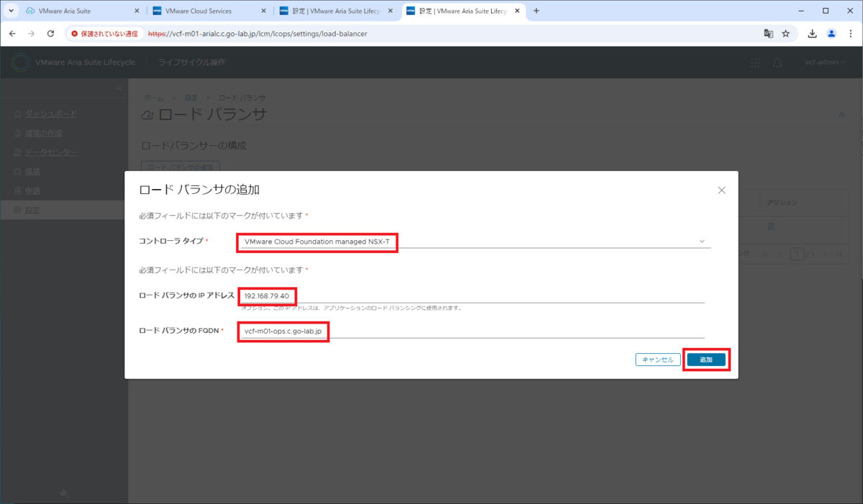Switch to the VMware Aria Suite browser tab
The width and height of the screenshot is (863, 504).
click(x=81, y=11)
